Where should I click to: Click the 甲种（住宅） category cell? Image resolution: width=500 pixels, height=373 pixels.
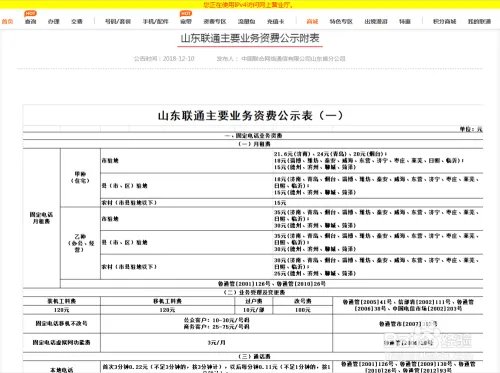[x=80, y=177]
